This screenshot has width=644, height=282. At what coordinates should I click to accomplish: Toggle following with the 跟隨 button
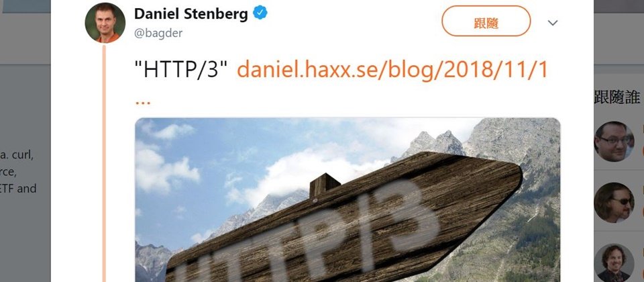coord(486,21)
